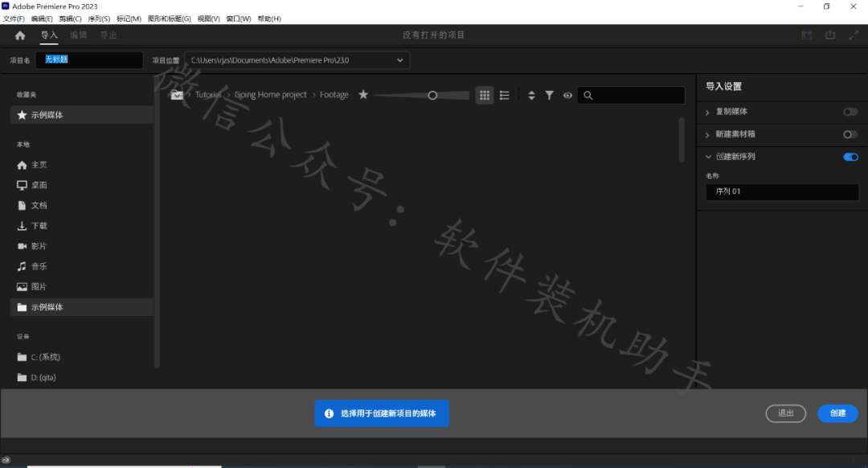868x468 pixels.
Task: Click the media browser vertical scrollbar
Action: 682,139
